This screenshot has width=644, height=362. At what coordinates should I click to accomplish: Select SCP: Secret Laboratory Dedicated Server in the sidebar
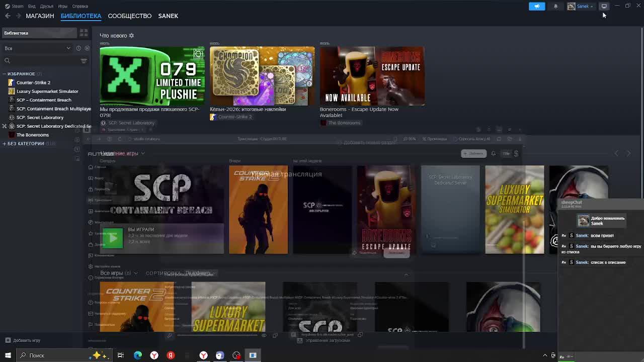(54, 126)
